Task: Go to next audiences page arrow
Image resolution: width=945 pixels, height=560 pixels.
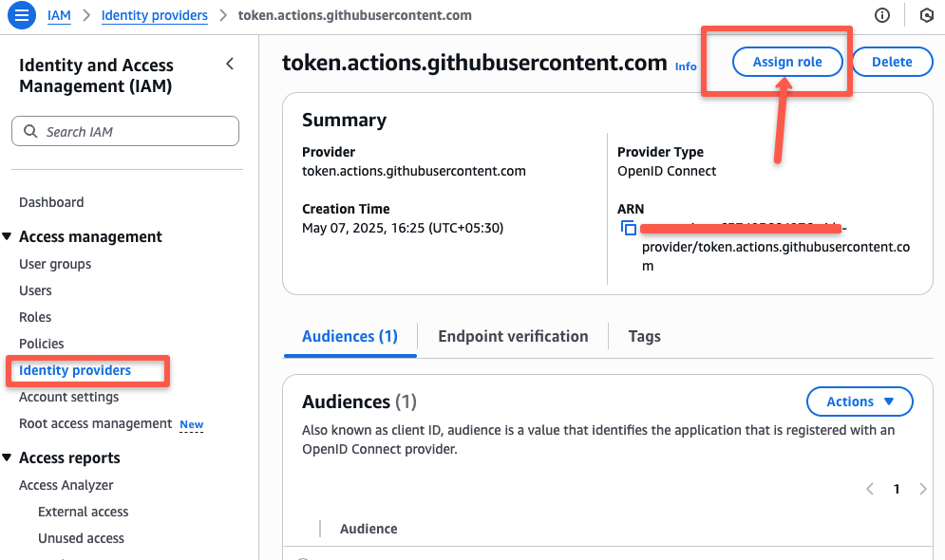Action: tap(923, 489)
